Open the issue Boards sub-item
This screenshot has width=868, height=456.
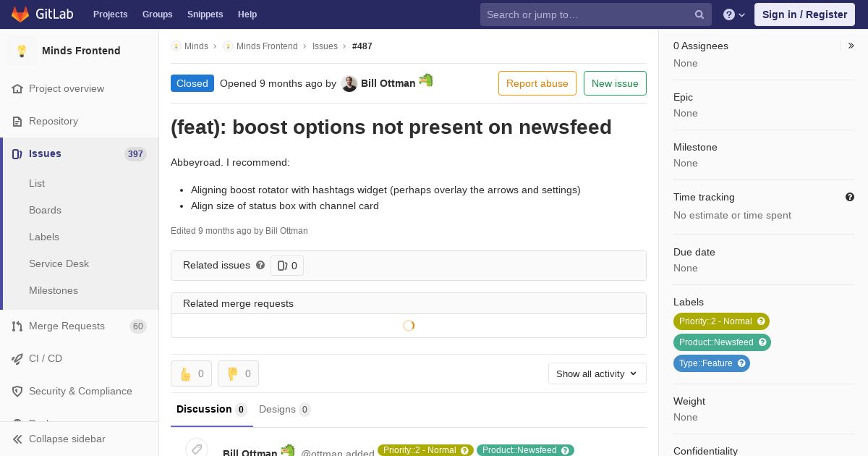pyautogui.click(x=45, y=210)
